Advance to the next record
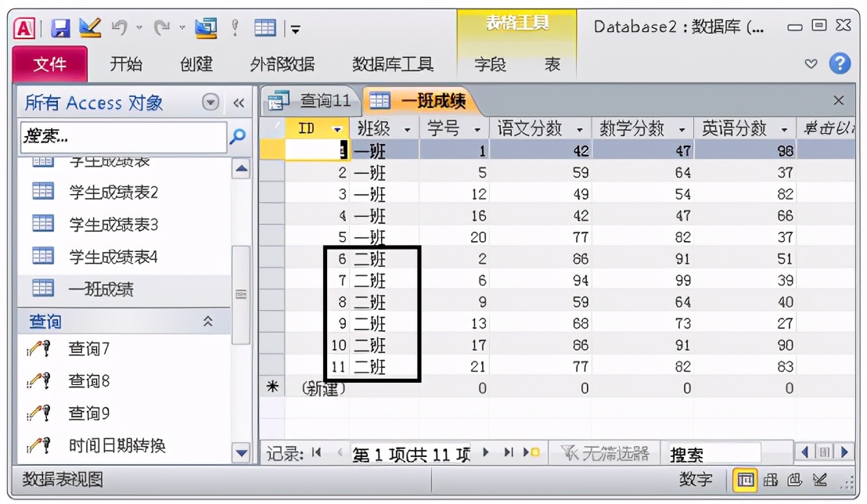The width and height of the screenshot is (867, 504). pos(486,452)
